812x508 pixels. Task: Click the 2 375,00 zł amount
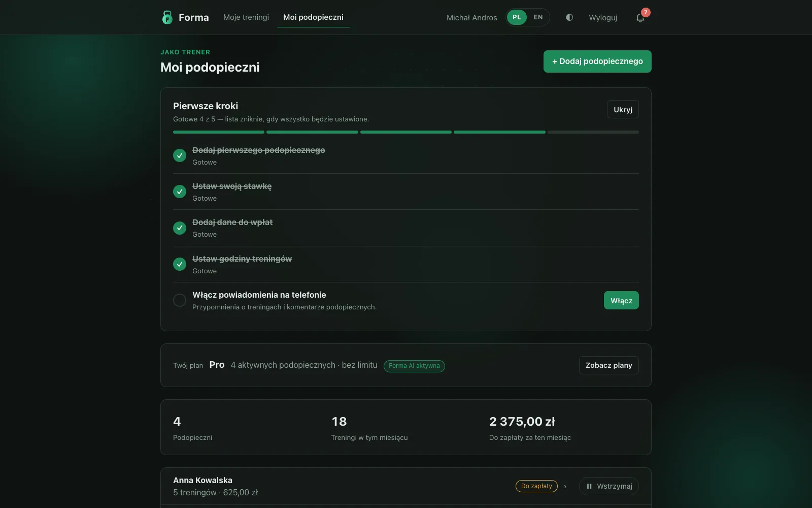coord(522,422)
